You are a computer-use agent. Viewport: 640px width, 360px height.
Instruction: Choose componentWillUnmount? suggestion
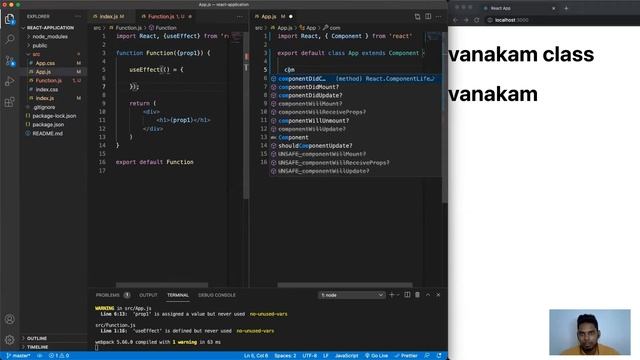(x=355, y=121)
